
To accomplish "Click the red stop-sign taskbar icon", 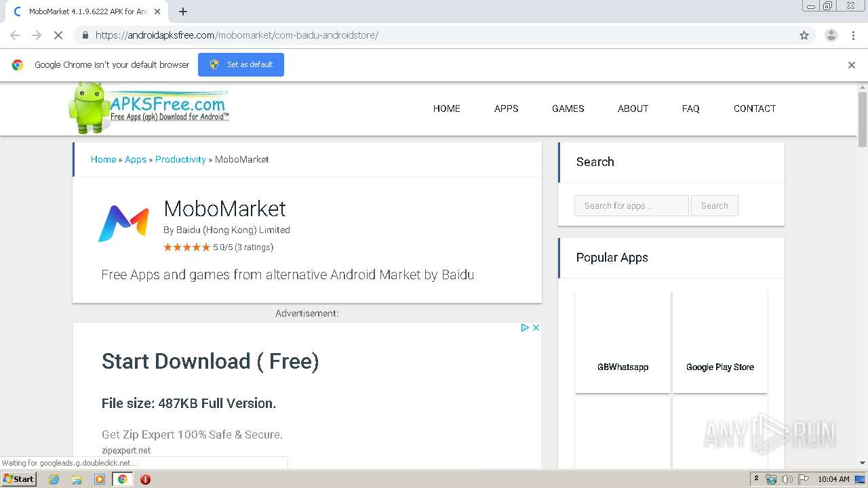I will 145,479.
